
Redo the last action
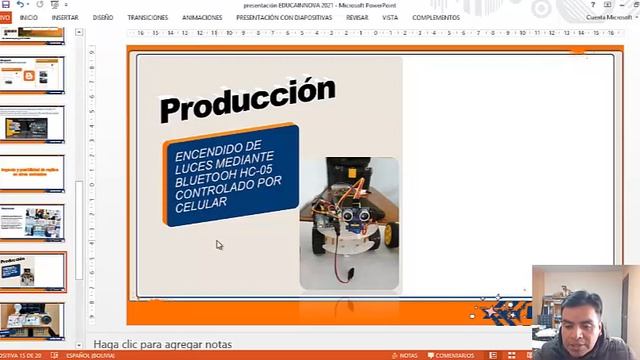click(x=40, y=4)
